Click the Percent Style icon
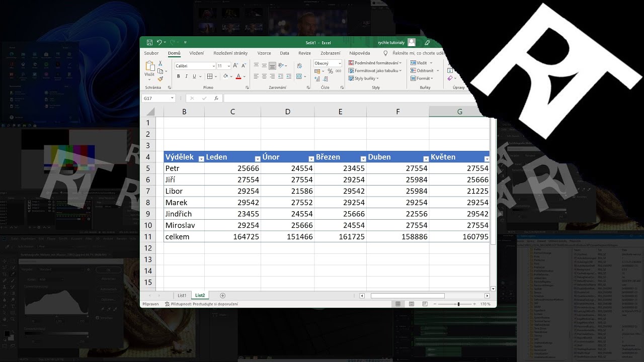Image resolution: width=644 pixels, height=362 pixels. pyautogui.click(x=330, y=71)
